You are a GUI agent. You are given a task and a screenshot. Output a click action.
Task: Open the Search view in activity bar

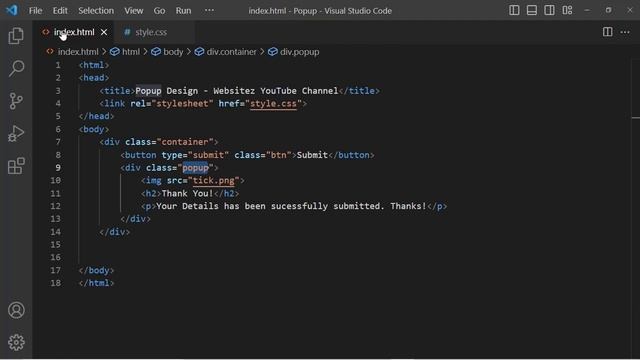16,68
